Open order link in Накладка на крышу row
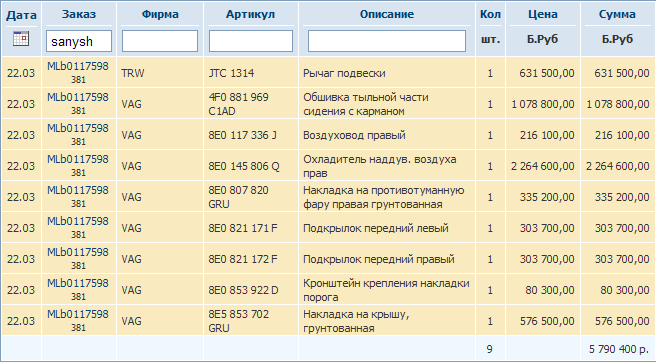Image resolution: width=656 pixels, height=362 pixels. coord(78,314)
